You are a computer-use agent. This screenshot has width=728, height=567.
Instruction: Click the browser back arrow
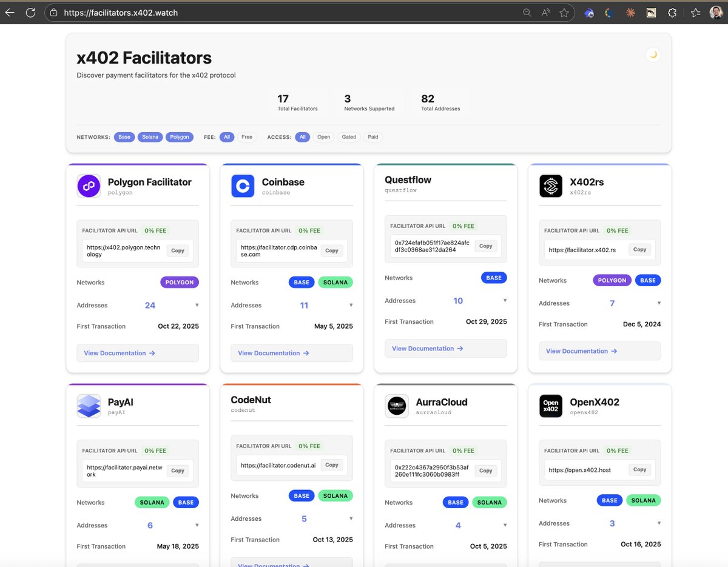(10, 12)
